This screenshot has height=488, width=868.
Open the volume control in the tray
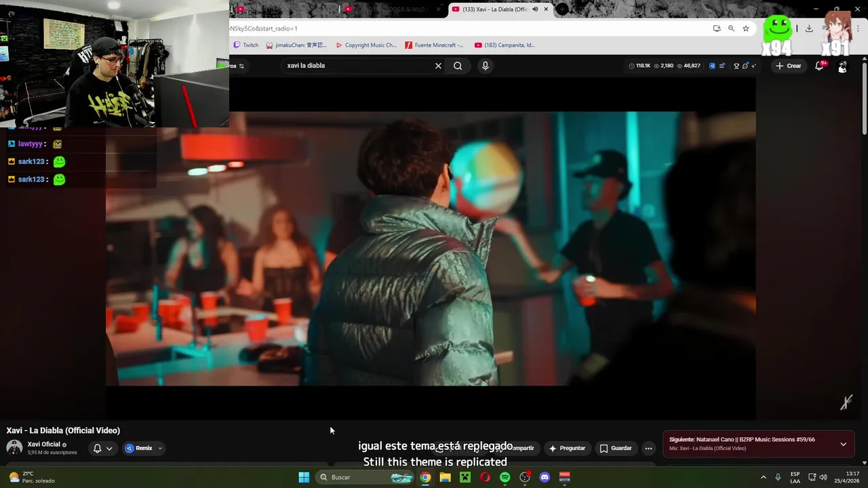(823, 477)
